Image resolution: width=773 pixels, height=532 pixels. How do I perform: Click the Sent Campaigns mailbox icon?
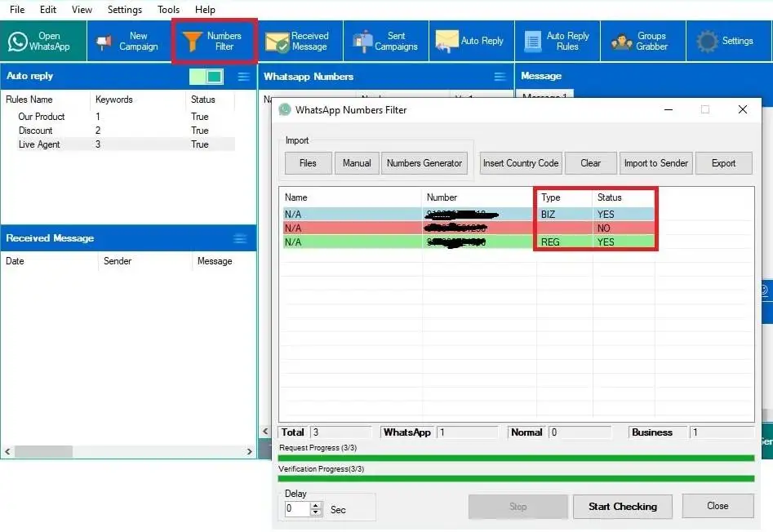(x=363, y=42)
